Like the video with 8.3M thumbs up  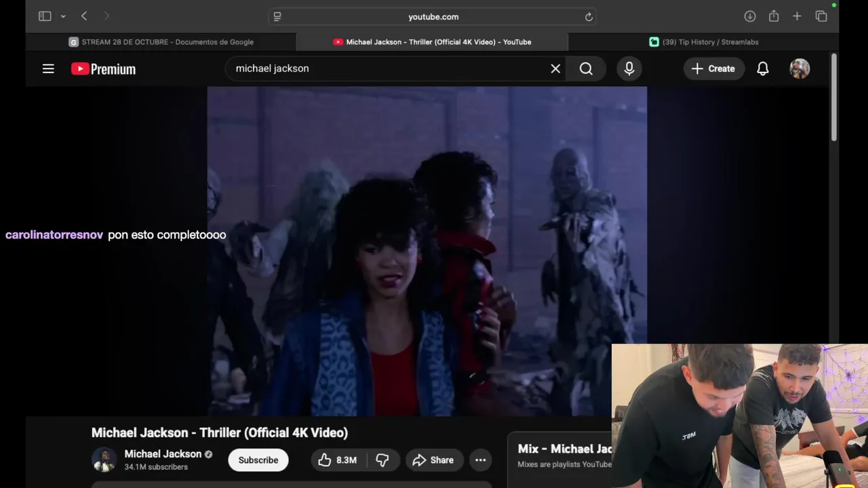(x=338, y=460)
